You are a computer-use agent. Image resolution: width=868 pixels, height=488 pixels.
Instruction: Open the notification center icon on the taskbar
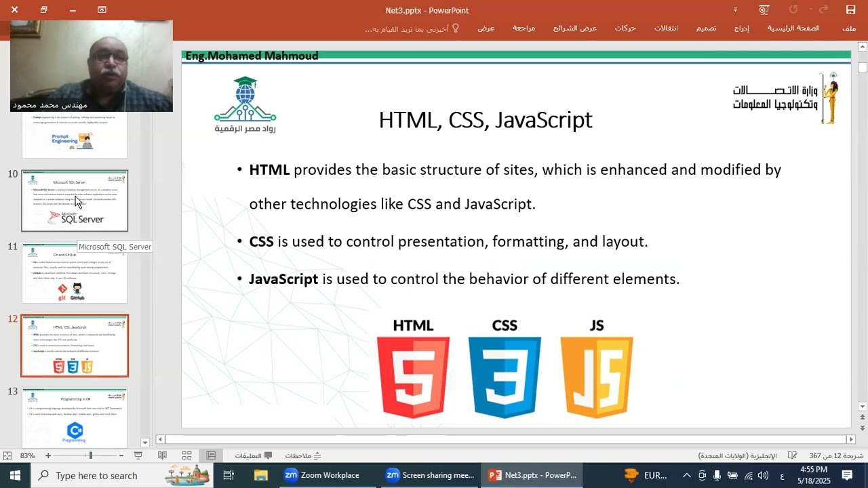(x=847, y=475)
